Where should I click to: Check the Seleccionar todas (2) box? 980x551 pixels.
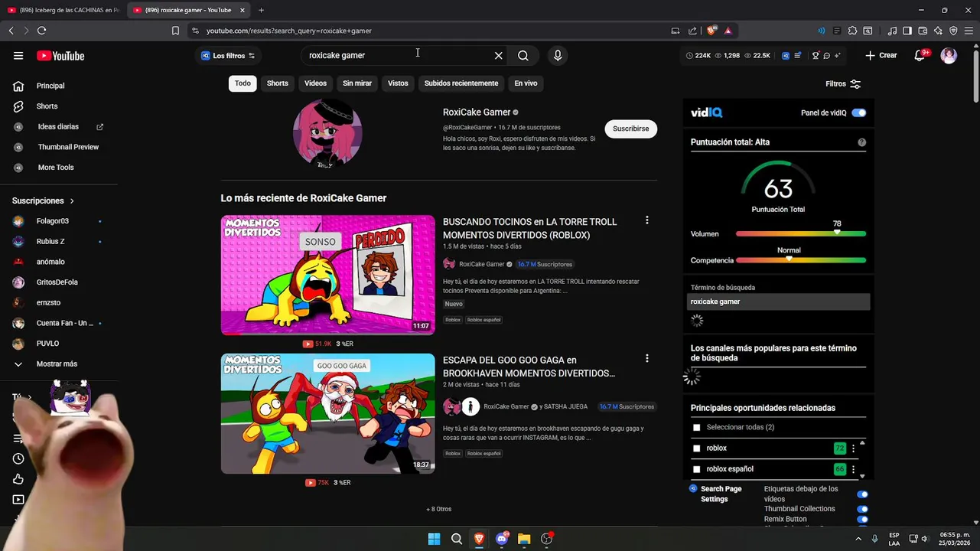tap(696, 428)
